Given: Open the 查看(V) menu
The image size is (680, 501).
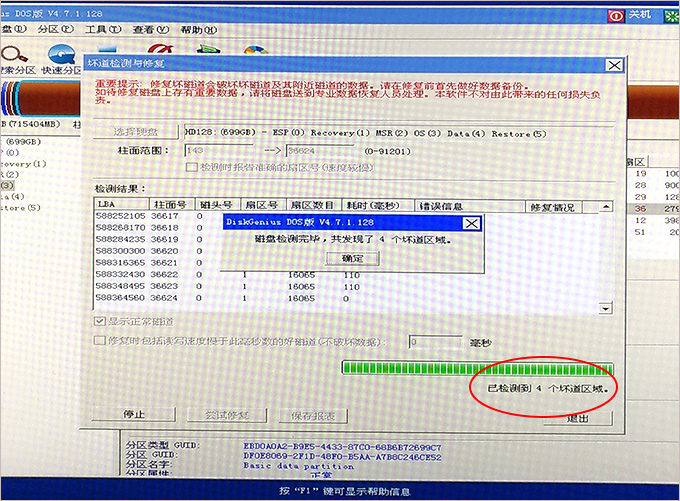Looking at the screenshot, I should [150, 30].
